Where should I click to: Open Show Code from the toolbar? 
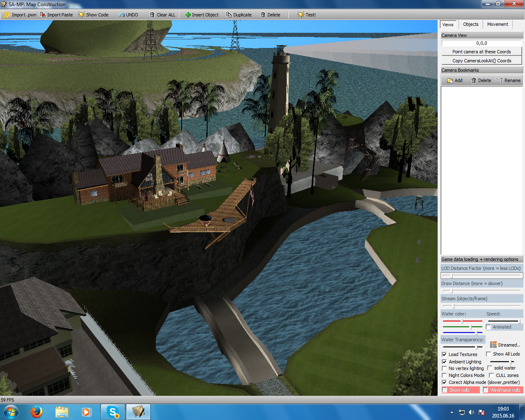94,15
